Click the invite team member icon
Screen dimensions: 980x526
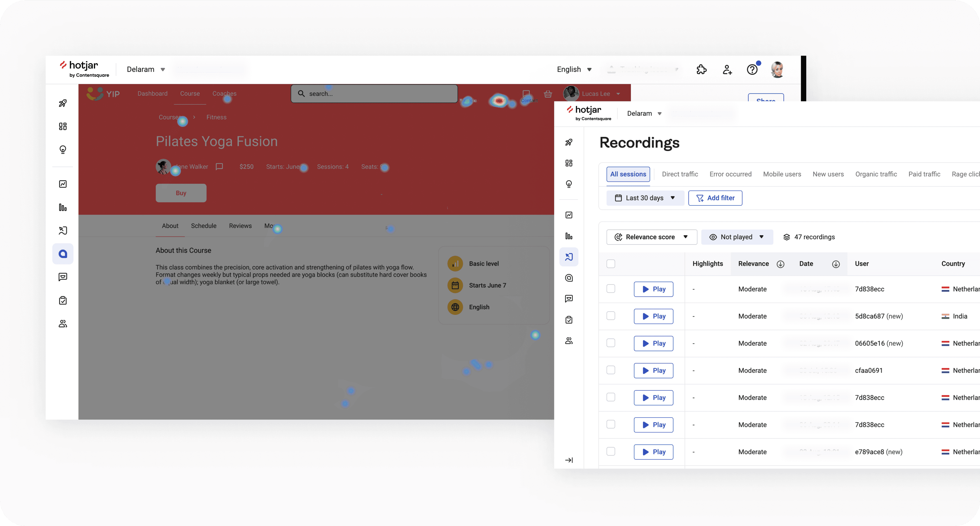(727, 70)
